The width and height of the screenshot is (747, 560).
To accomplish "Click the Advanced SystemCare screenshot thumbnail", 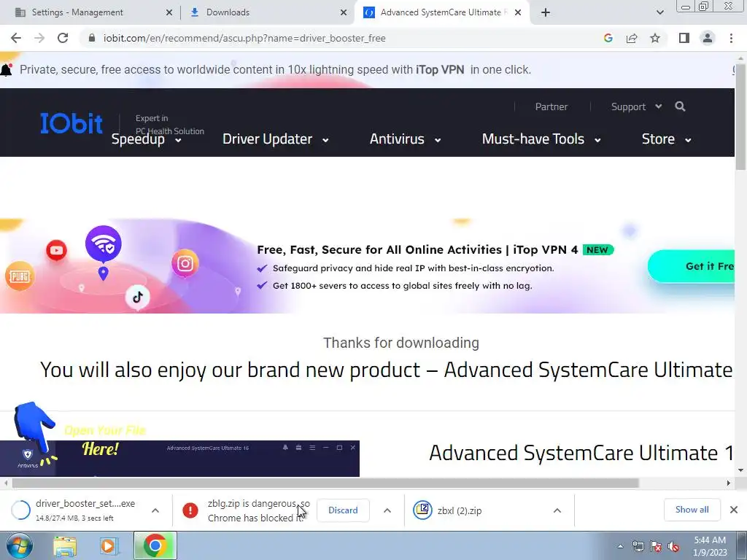I will tap(179, 458).
